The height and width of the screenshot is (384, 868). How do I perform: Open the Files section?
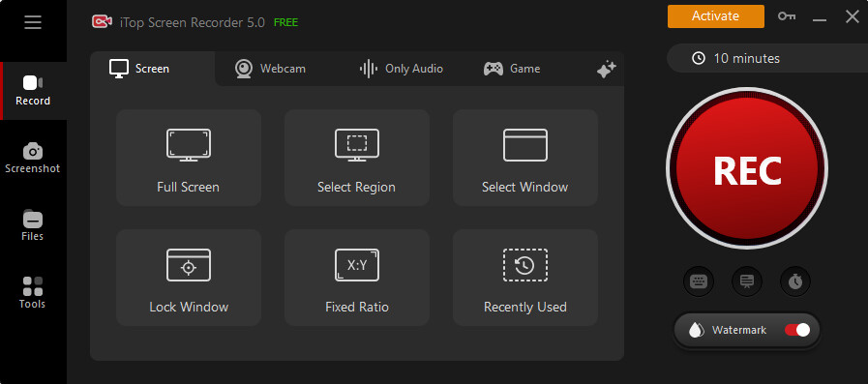pos(33,225)
